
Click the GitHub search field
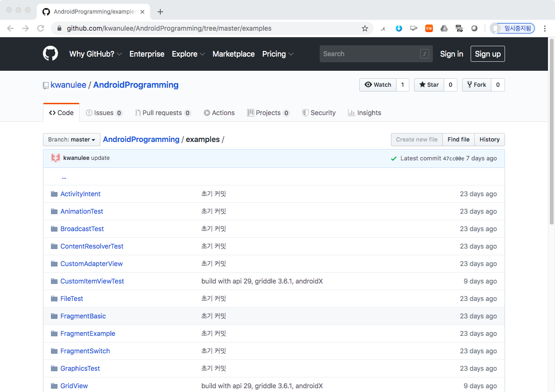click(x=376, y=54)
